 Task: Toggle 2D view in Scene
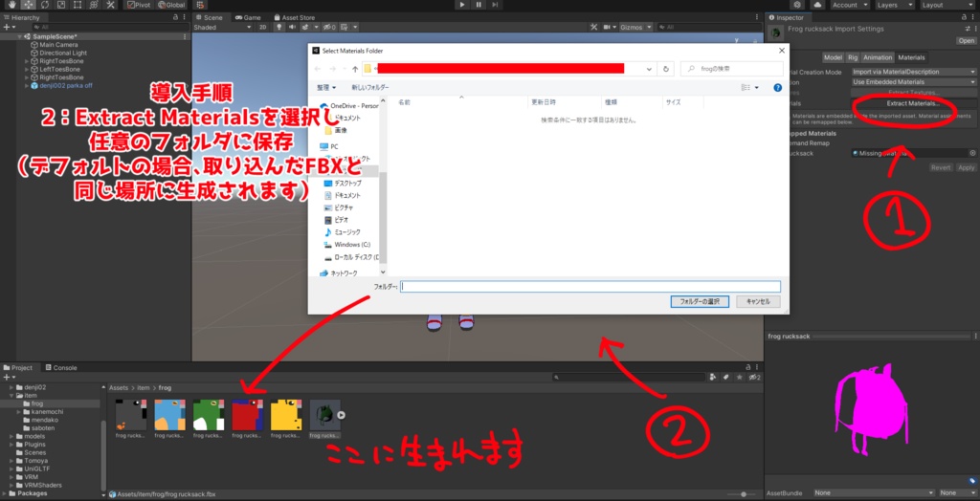pyautogui.click(x=263, y=28)
